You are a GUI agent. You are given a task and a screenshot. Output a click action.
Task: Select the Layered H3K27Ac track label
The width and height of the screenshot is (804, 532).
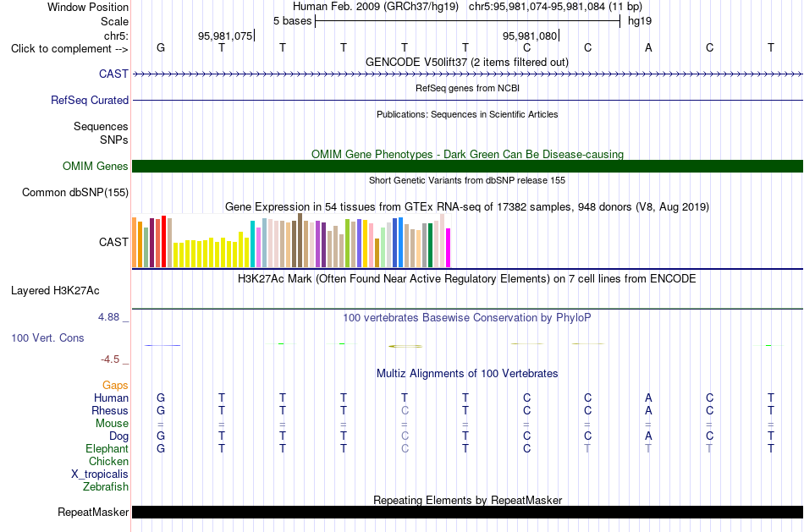click(x=55, y=291)
